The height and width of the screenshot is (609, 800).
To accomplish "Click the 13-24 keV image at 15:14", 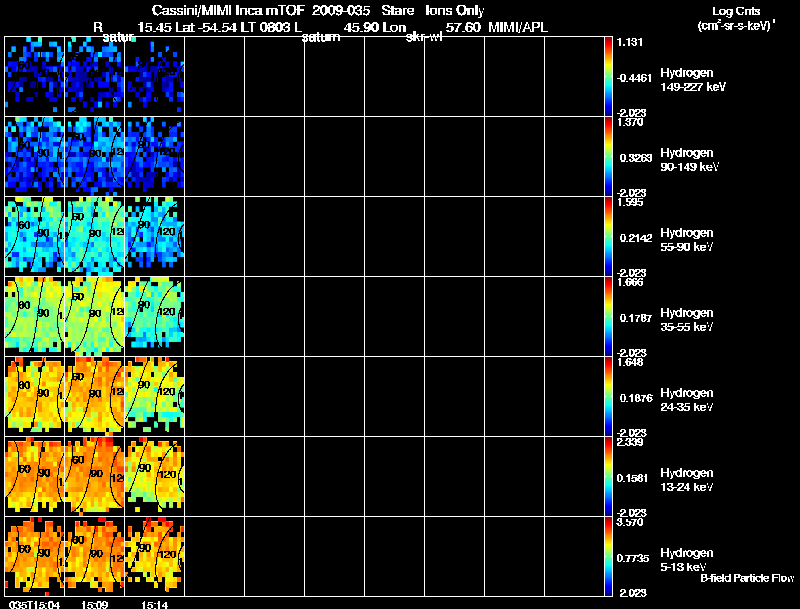I will [x=155, y=476].
